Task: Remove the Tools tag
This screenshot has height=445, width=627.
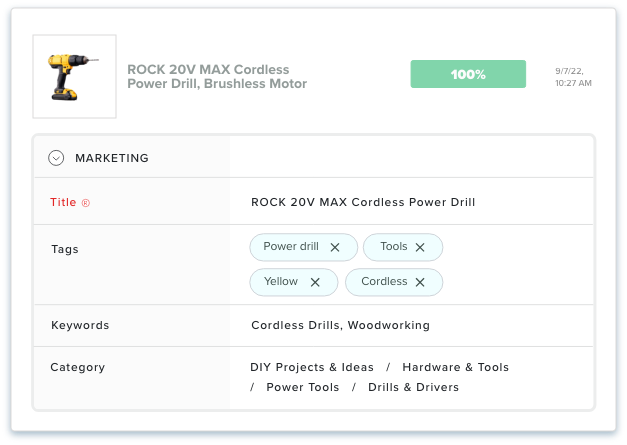Action: (420, 247)
